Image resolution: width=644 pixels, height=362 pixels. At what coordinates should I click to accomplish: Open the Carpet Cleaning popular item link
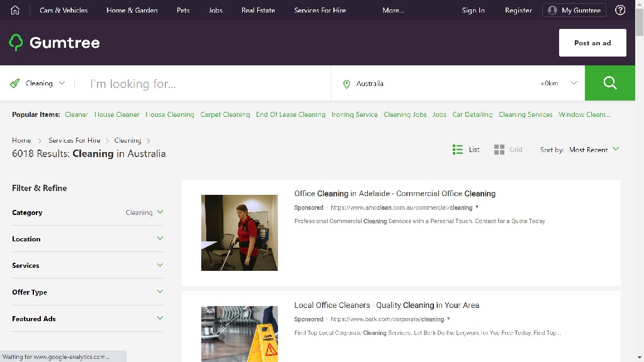coord(225,114)
